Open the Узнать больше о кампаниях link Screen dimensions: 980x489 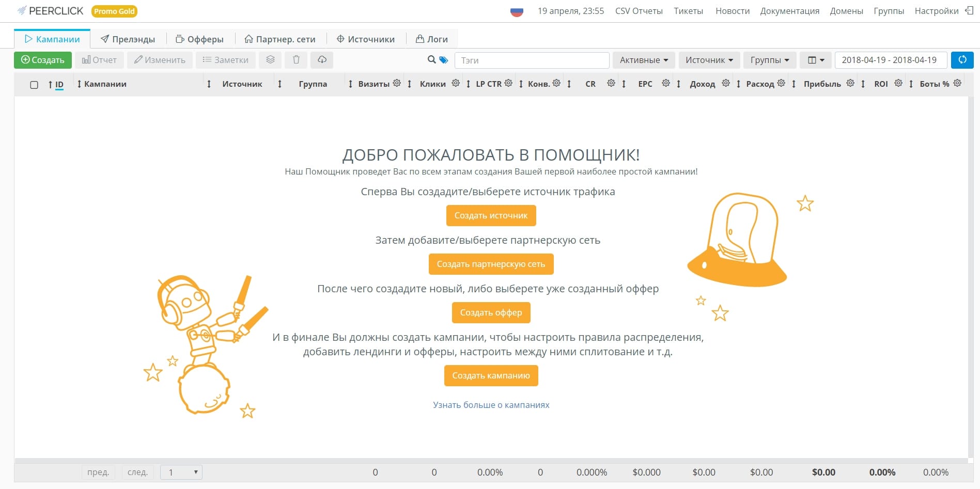click(x=491, y=405)
